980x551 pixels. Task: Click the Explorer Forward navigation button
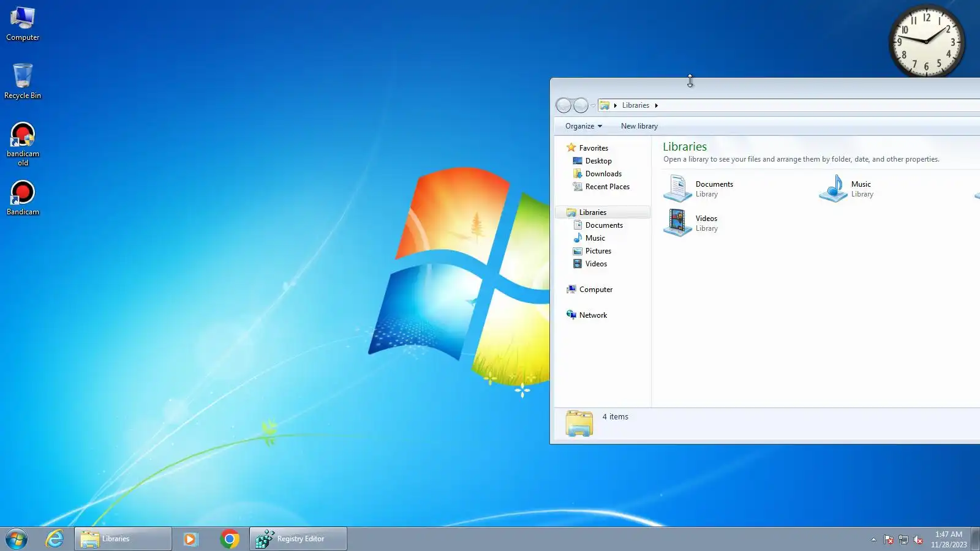tap(581, 105)
